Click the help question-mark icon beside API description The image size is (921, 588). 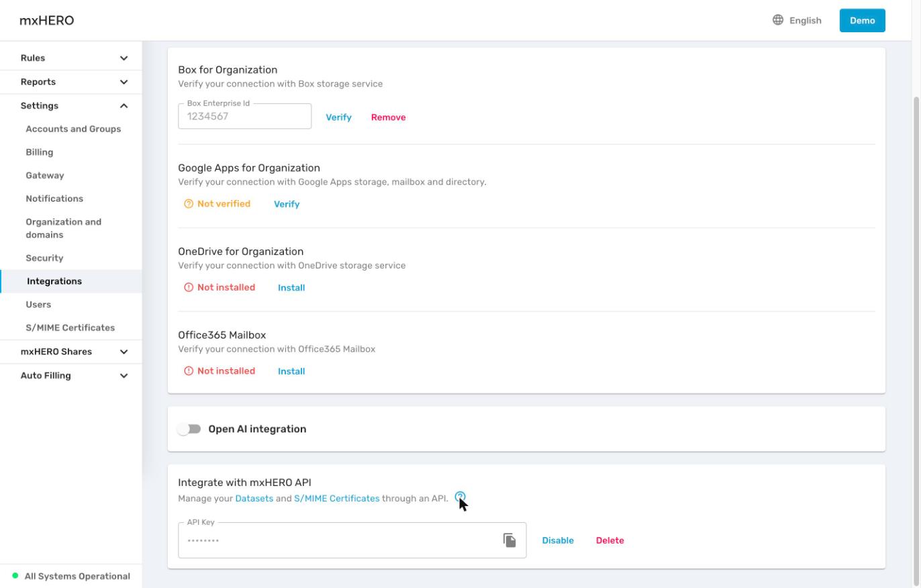pyautogui.click(x=460, y=497)
